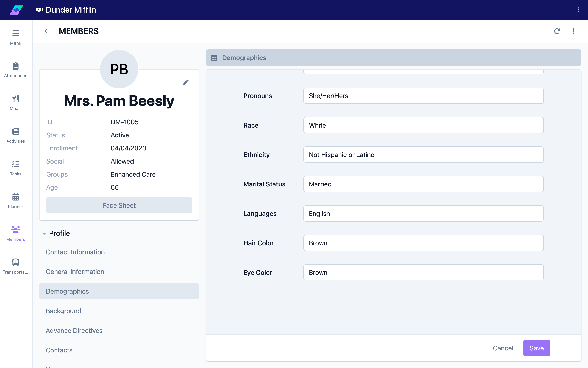
Task: Click the Dunder Mifflin title text
Action: coord(71,10)
